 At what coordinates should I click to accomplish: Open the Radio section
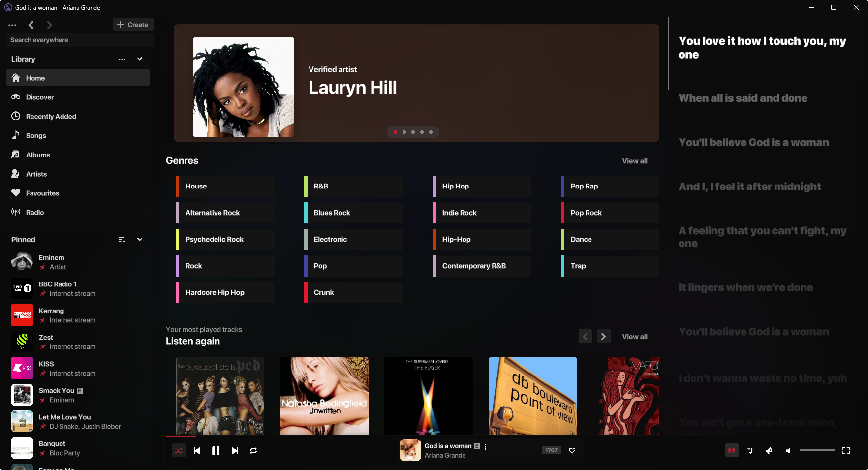click(78, 212)
